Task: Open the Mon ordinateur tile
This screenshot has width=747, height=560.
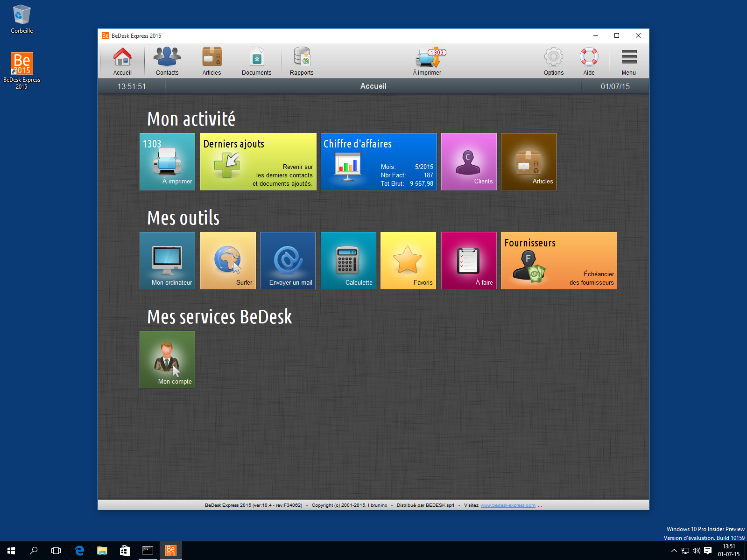Action: coord(167,260)
